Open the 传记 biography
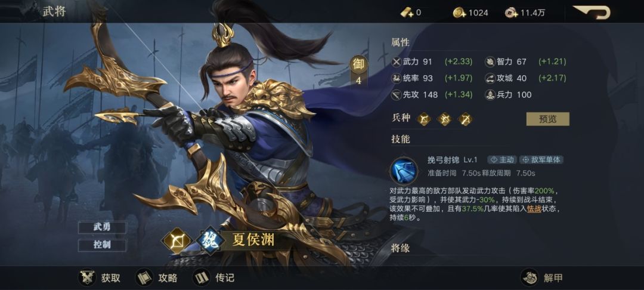The height and width of the screenshot is (290, 644). (213, 278)
